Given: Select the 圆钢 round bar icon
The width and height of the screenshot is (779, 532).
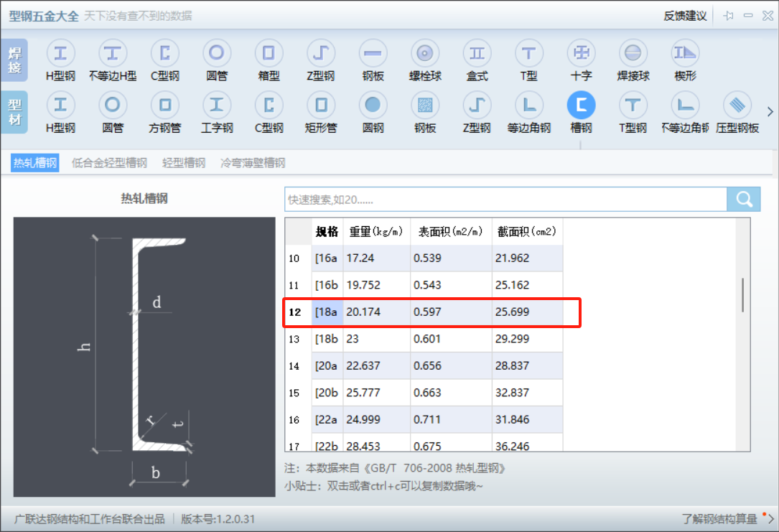Looking at the screenshot, I should coord(373,105).
